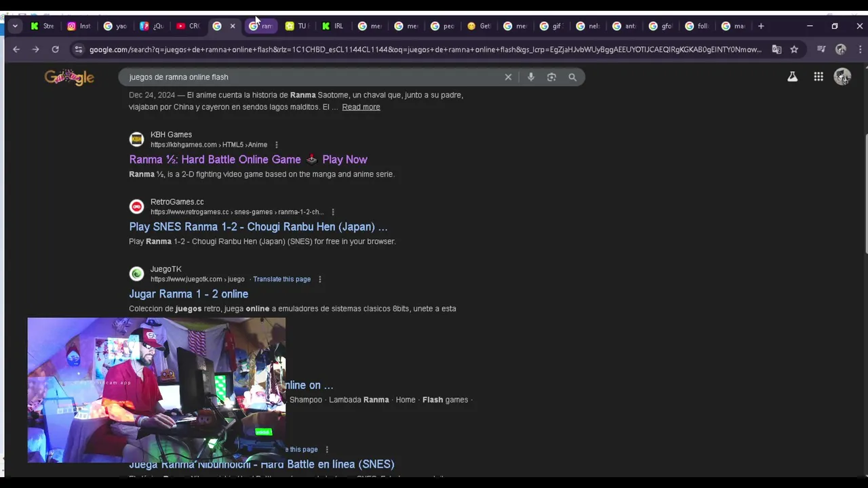Bookmark this page with the star icon

794,49
